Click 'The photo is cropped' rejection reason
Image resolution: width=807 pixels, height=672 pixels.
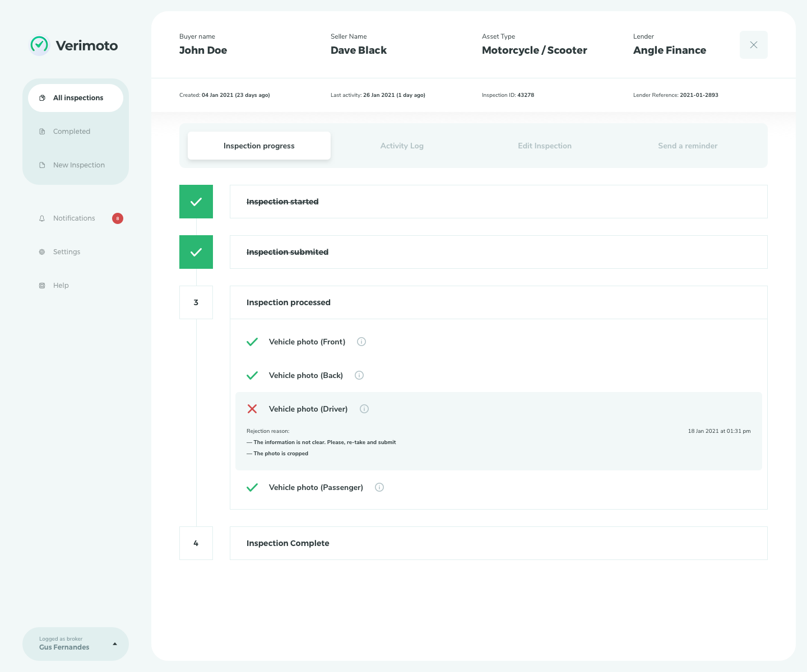click(x=277, y=454)
